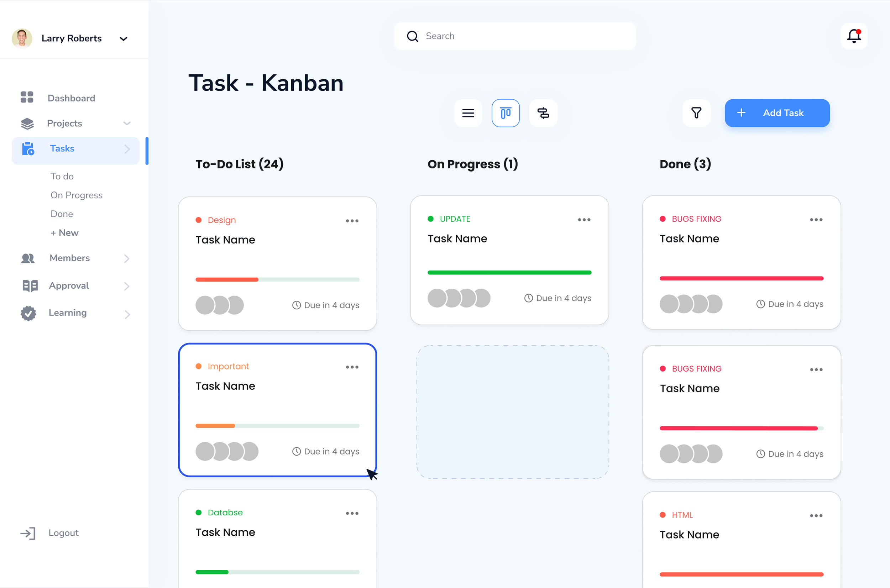Switch to list view icon
Image resolution: width=890 pixels, height=588 pixels.
(x=468, y=113)
